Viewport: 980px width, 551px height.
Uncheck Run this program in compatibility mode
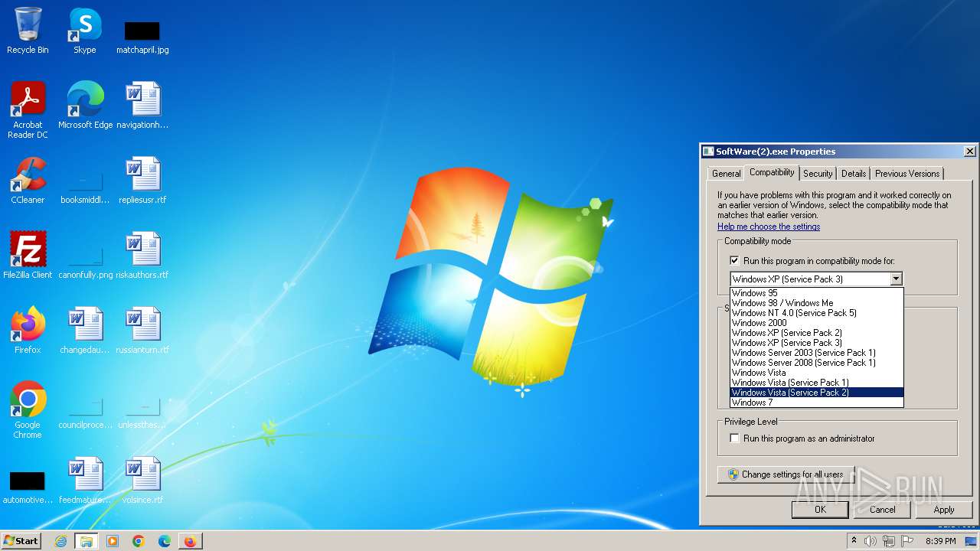[734, 261]
